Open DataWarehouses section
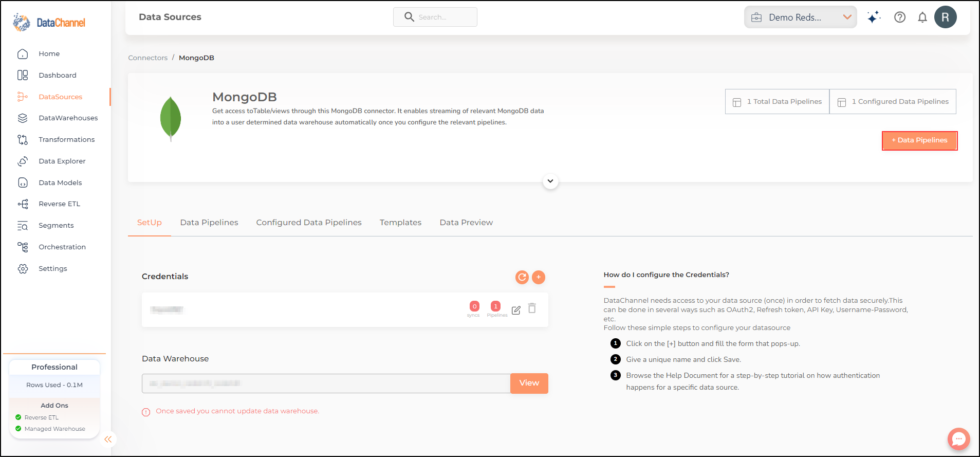The image size is (980, 457). (x=68, y=118)
